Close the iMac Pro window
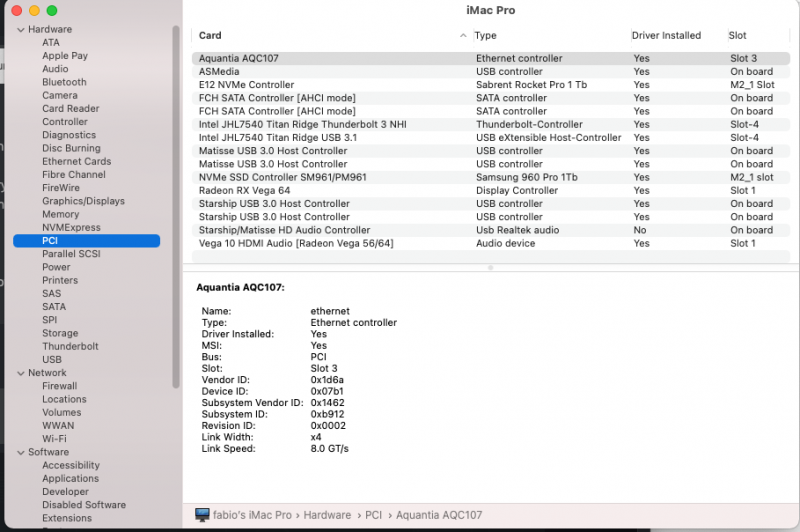Image resolution: width=800 pixels, height=532 pixels. [x=17, y=10]
